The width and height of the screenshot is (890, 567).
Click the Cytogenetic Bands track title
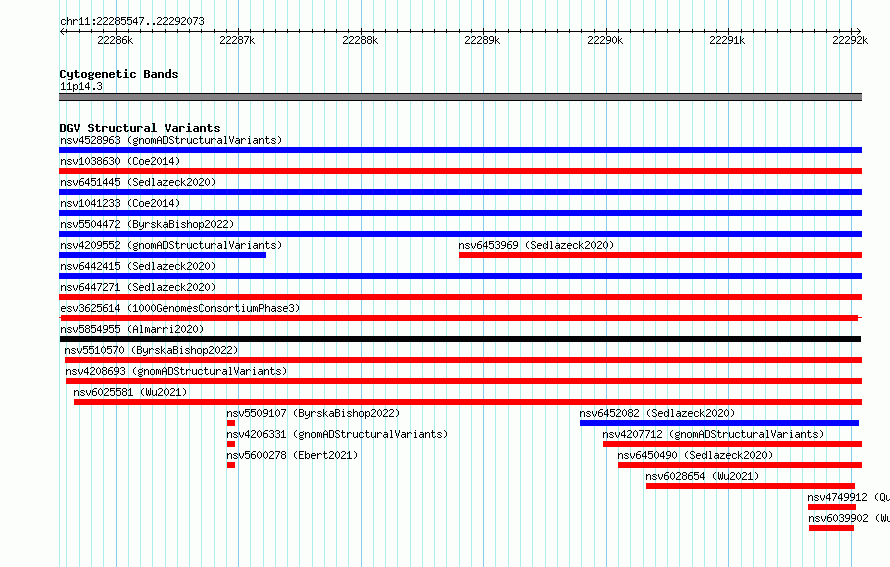(x=119, y=74)
